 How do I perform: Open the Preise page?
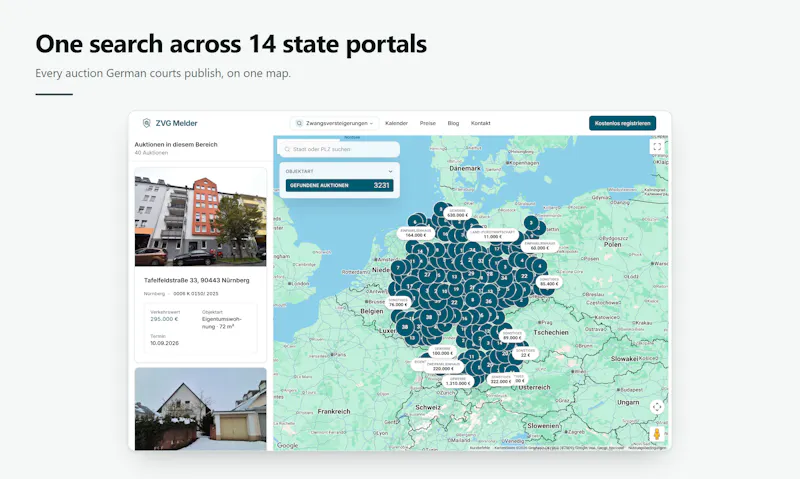(428, 123)
